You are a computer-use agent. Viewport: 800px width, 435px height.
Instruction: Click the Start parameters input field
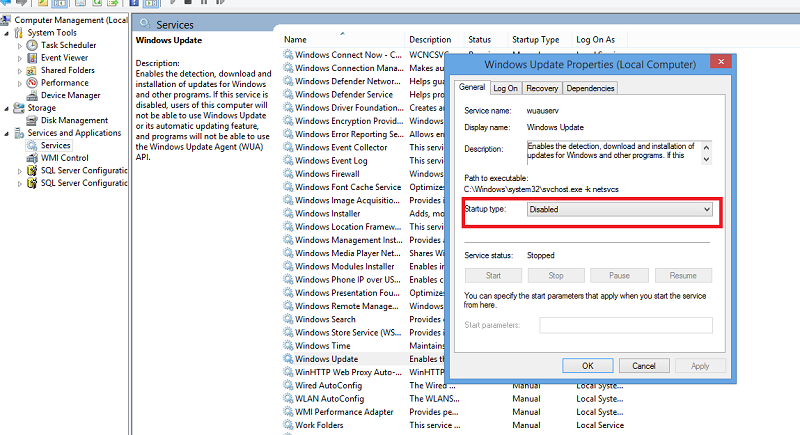[x=626, y=325]
